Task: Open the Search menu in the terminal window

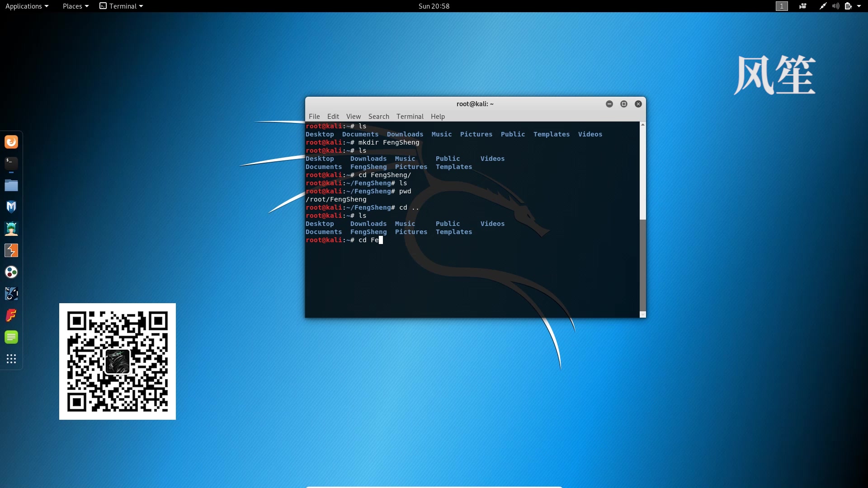Action: point(378,116)
